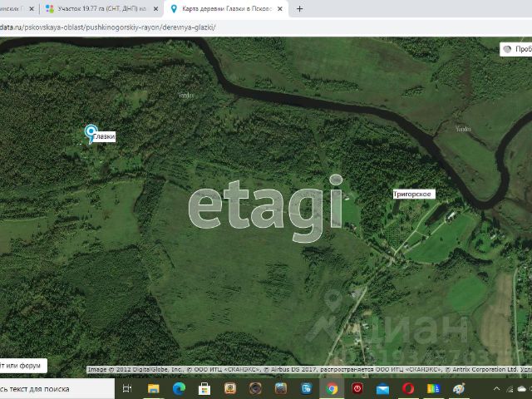Open File Explorer from the taskbar
Viewport: 532px width, 399px height.
[x=153, y=389]
